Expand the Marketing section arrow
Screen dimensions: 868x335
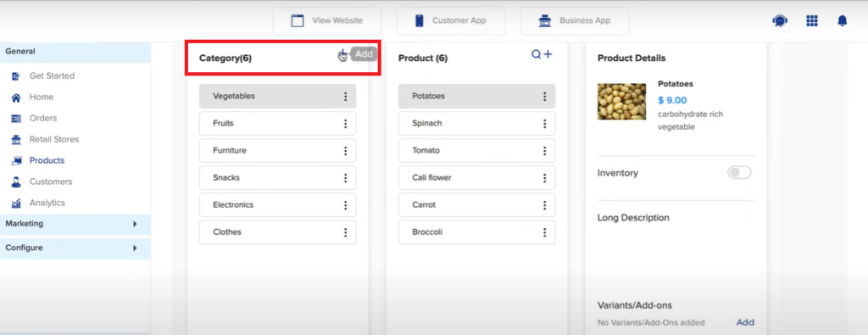pos(135,224)
